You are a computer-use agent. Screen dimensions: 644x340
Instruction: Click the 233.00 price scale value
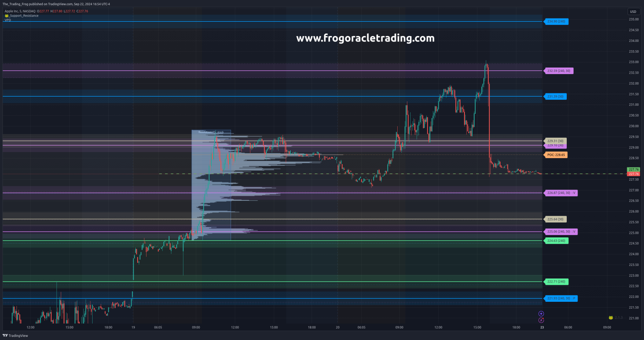click(x=634, y=62)
